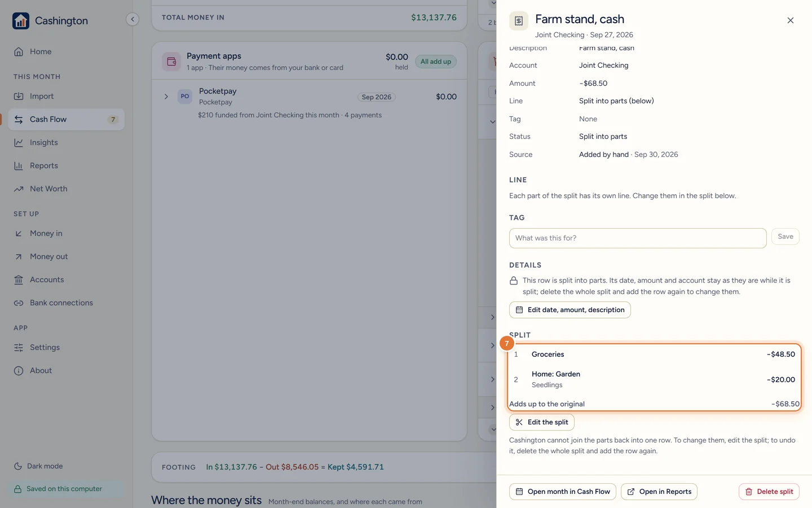Click the Bank connections link icon
This screenshot has height=508, width=812.
(19, 303)
